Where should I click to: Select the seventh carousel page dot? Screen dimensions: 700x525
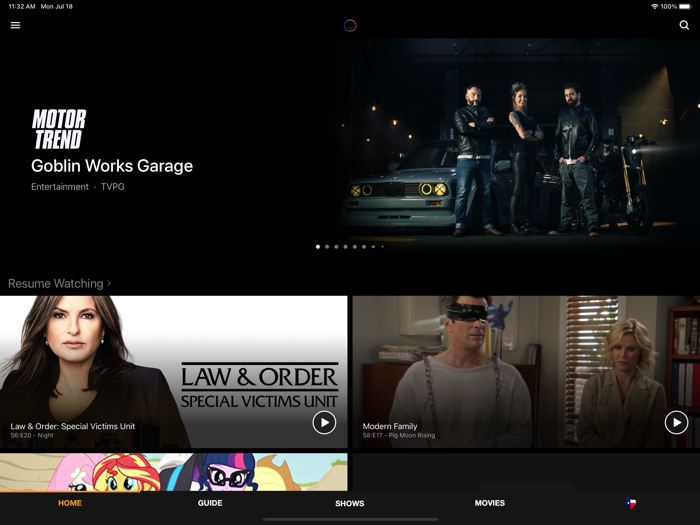pyautogui.click(x=373, y=246)
